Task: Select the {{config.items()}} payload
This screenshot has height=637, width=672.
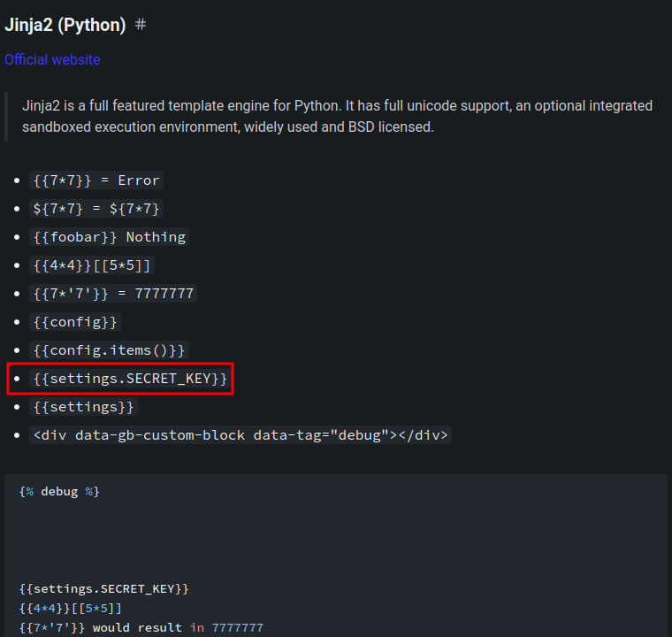Action: pos(110,350)
